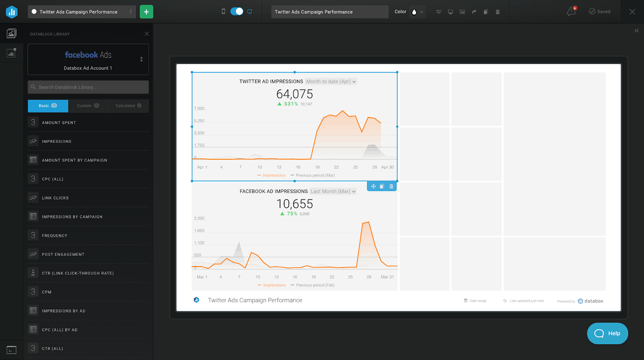
Task: Select the mobile view icon
Action: (223, 12)
